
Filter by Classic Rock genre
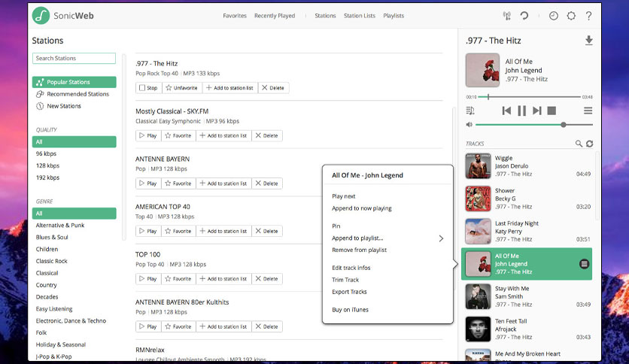pos(51,261)
